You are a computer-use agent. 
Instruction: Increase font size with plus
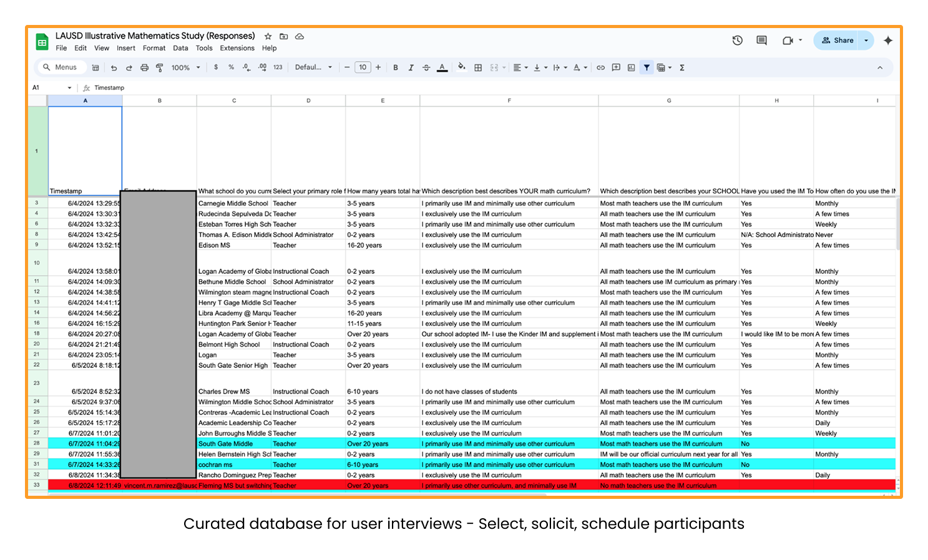coord(378,67)
